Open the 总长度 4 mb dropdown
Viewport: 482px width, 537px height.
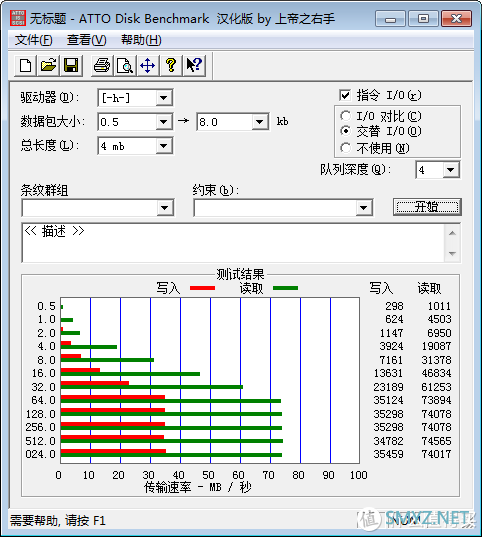pos(163,146)
